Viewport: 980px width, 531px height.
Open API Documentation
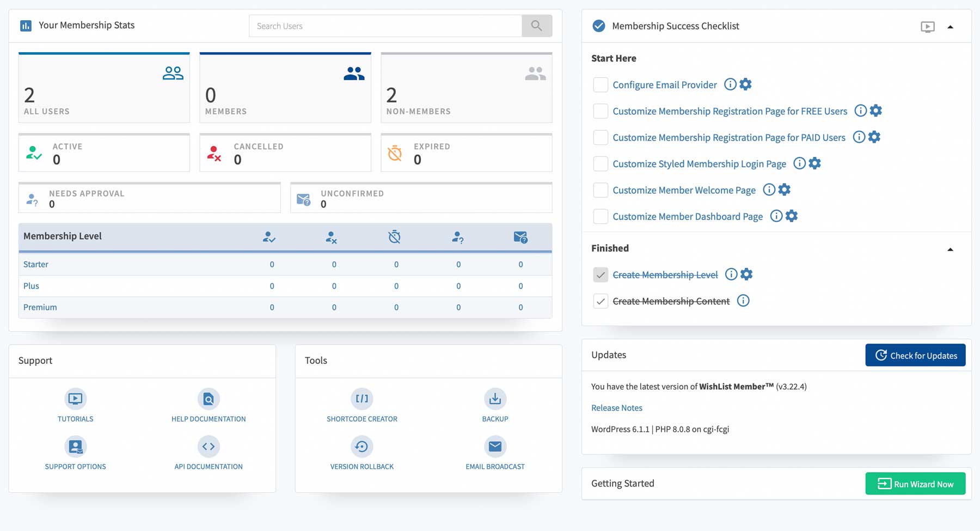209,447
